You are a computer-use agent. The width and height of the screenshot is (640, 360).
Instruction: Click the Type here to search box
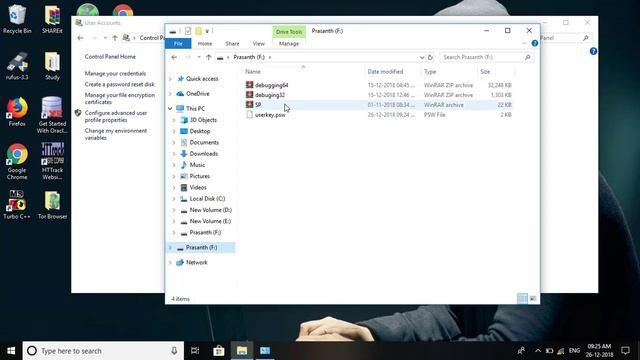pyautogui.click(x=104, y=351)
